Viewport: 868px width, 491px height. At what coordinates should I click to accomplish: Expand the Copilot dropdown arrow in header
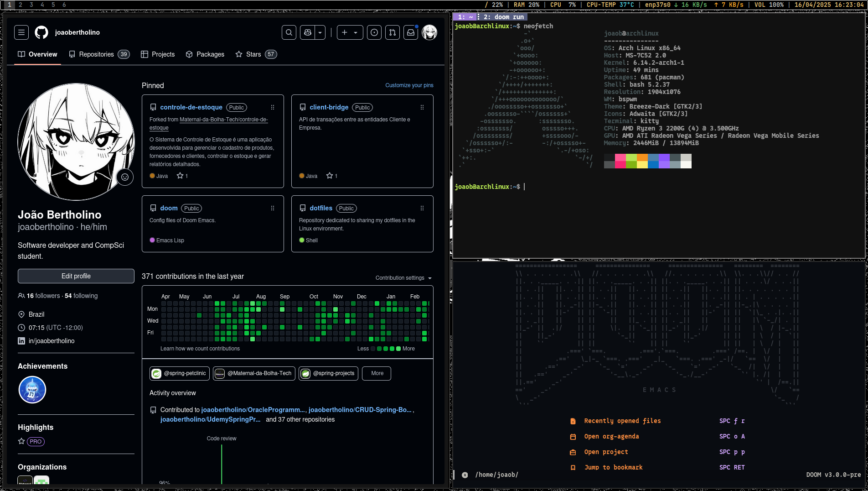click(320, 32)
